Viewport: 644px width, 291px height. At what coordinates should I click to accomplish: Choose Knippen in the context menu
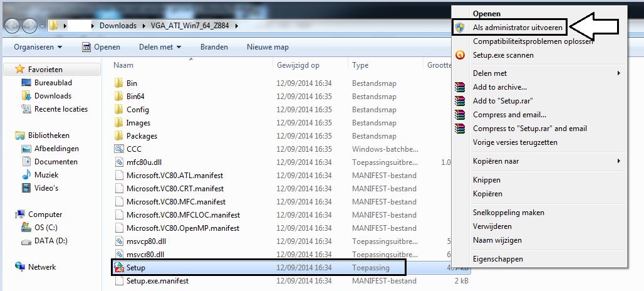[486, 179]
